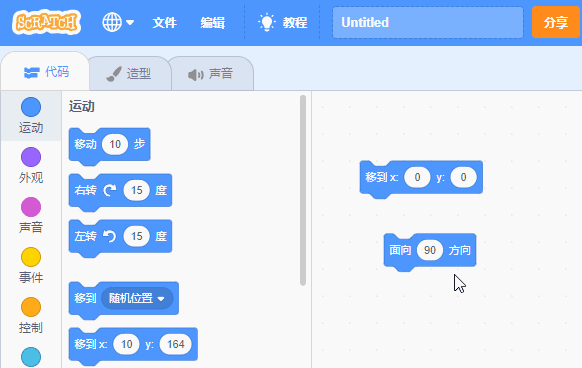Open 教程 tutorials with lightbulb
The height and width of the screenshot is (368, 582).
(x=283, y=22)
